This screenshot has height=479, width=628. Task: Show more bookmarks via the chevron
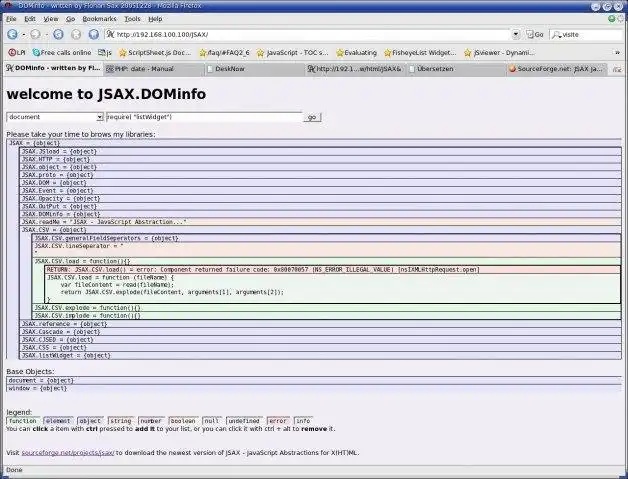click(x=617, y=52)
